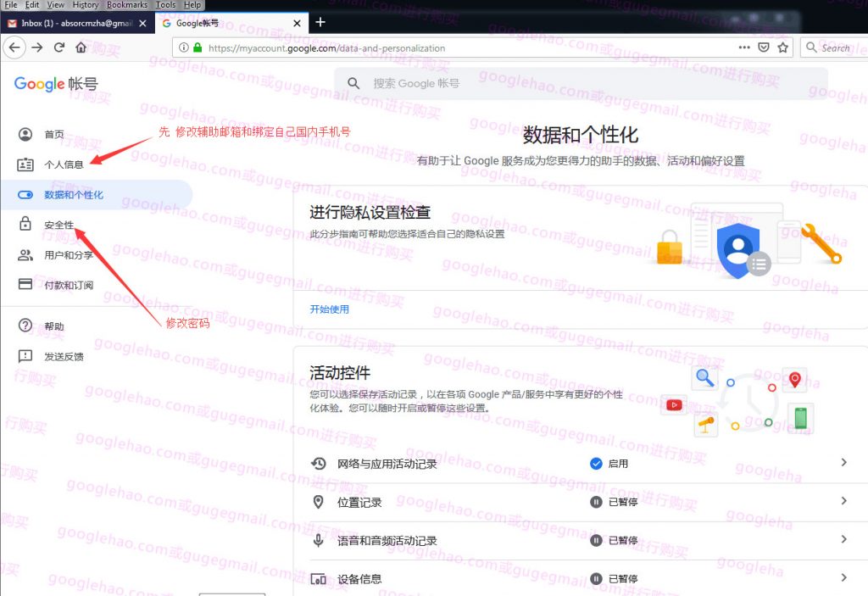The height and width of the screenshot is (596, 868).
Task: Open the page actions three-dot menu
Action: coord(744,47)
